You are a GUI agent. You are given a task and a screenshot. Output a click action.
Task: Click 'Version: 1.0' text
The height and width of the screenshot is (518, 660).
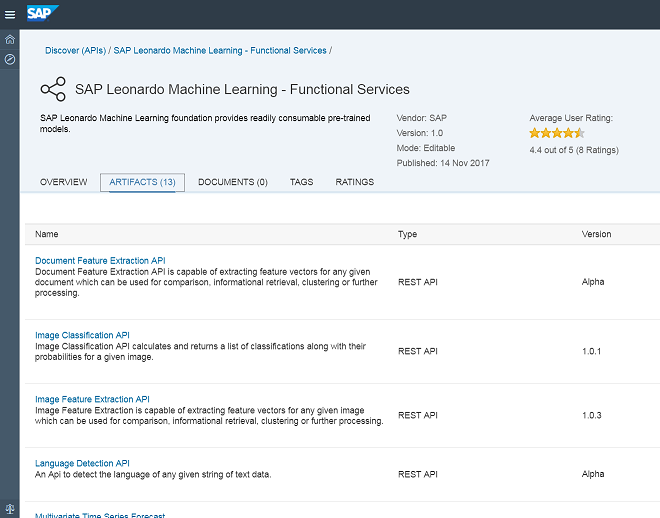point(420,133)
